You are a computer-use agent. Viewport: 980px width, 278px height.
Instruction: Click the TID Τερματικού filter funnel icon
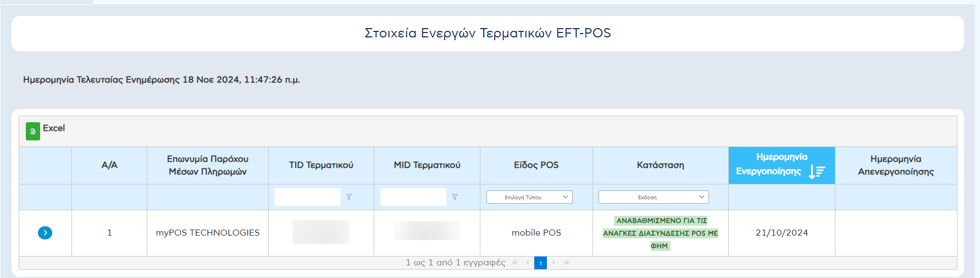pyautogui.click(x=349, y=197)
